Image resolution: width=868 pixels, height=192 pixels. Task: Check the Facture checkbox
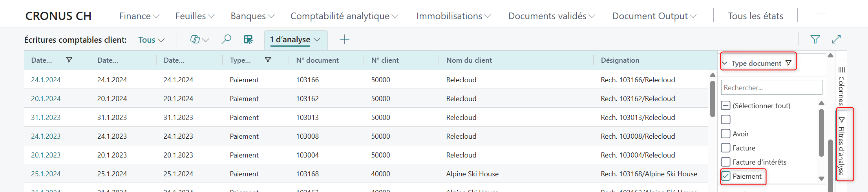click(x=726, y=148)
